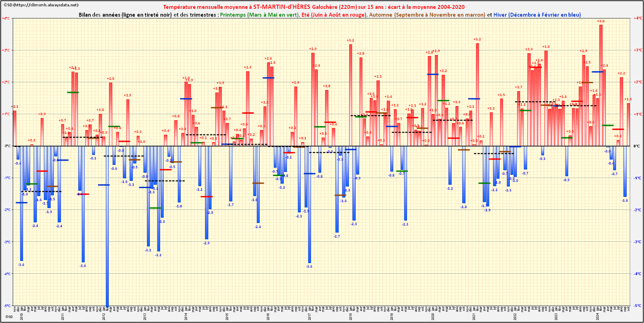The width and height of the screenshot is (644, 323).
Task: Click the 2022 year label on the x-axis
Action: 515,317
